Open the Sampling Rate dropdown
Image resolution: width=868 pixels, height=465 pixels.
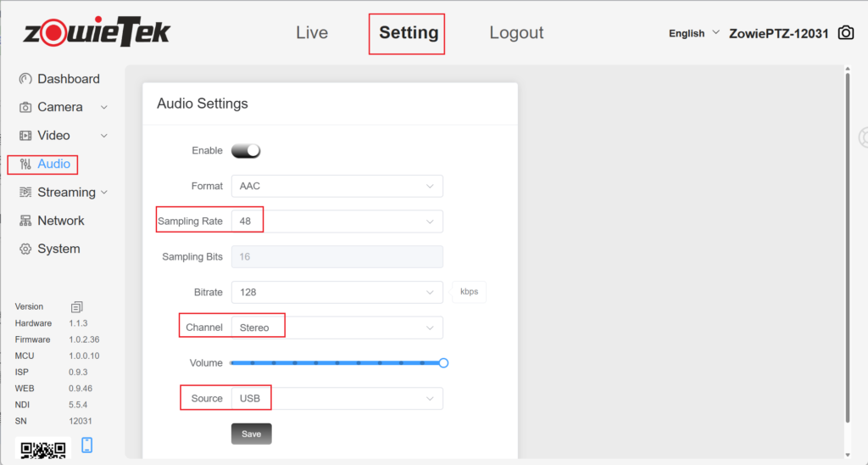(337, 221)
